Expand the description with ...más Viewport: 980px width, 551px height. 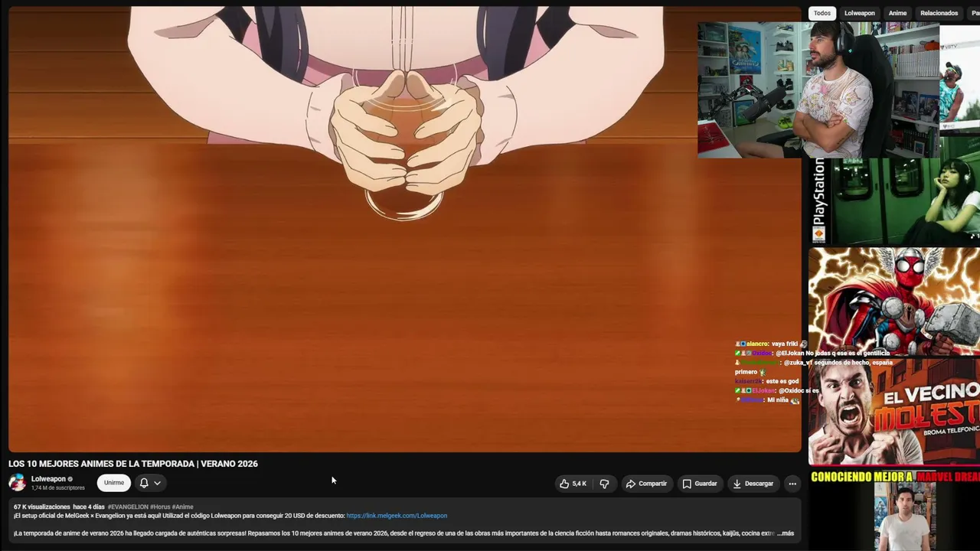point(786,533)
